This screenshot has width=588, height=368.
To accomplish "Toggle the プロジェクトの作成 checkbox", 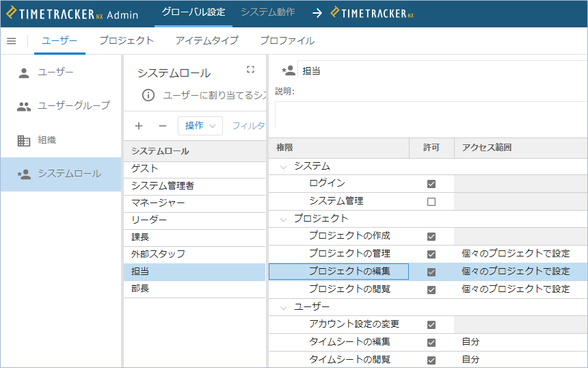I will coord(431,237).
